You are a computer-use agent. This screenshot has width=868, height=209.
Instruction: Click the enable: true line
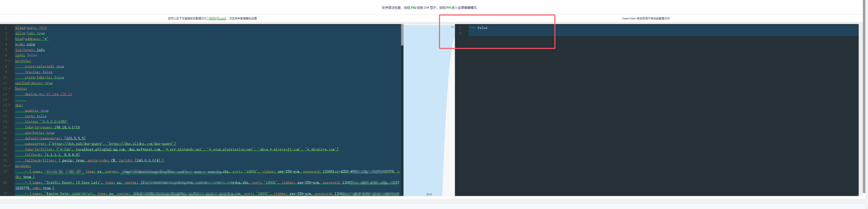pyautogui.click(x=37, y=111)
